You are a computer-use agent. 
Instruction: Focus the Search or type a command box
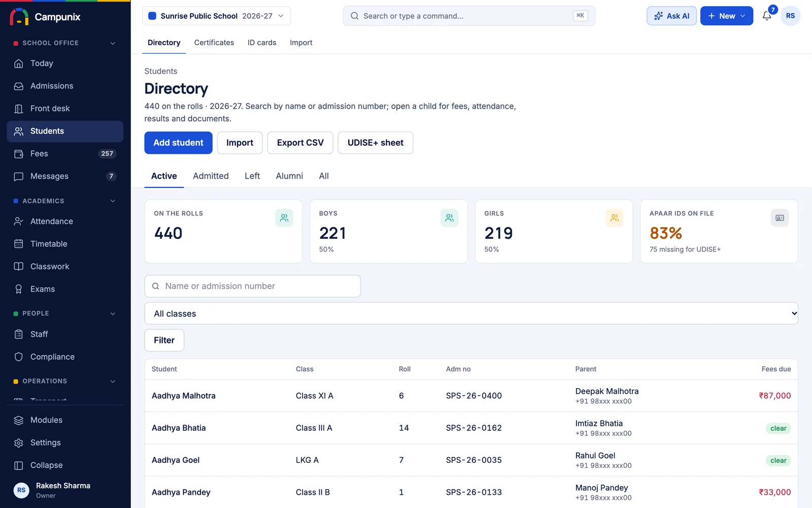click(x=468, y=16)
